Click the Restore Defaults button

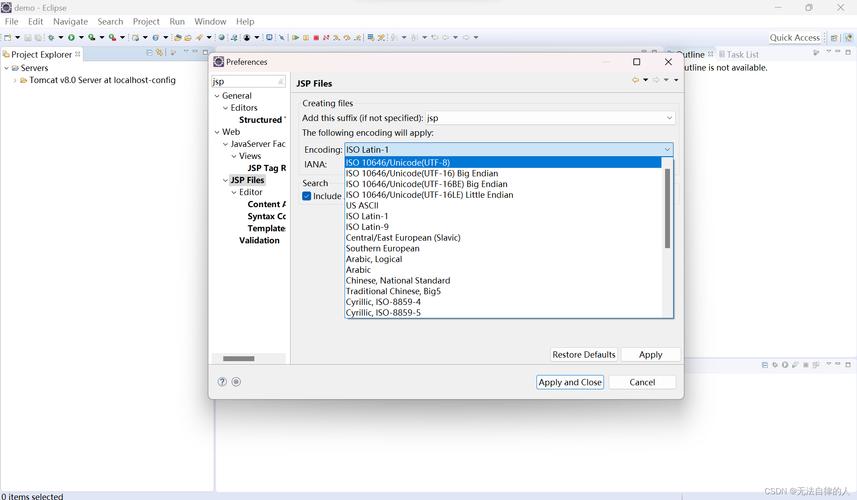click(583, 354)
